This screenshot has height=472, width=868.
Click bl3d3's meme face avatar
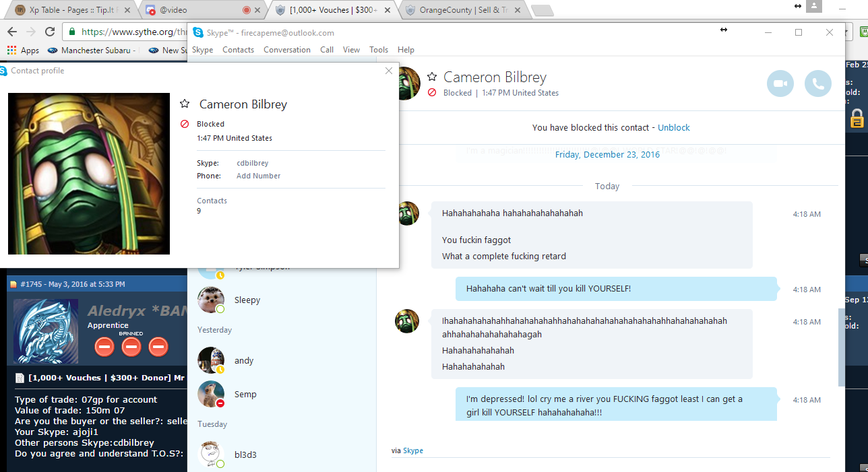coord(211,454)
